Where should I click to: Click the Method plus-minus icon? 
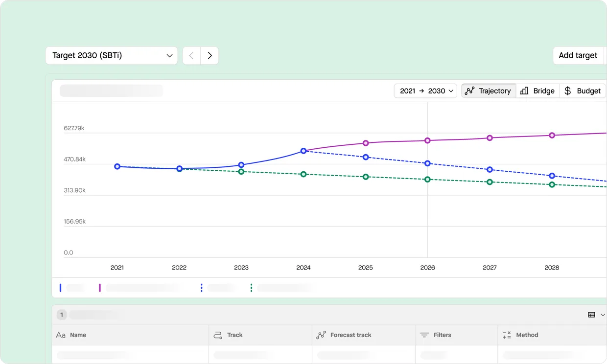(x=507, y=335)
